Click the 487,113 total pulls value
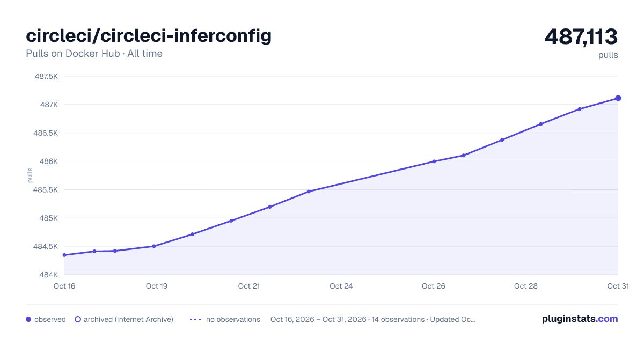 (581, 36)
